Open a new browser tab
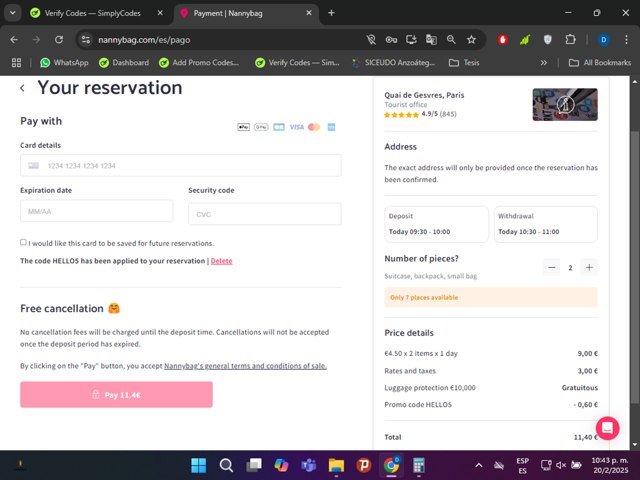 pos(331,13)
